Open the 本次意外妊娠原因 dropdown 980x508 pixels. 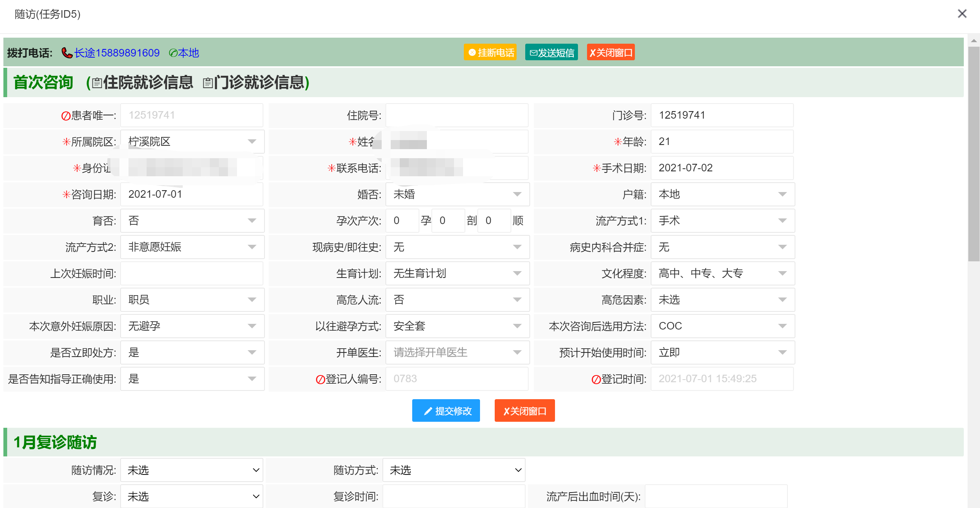[x=192, y=326]
